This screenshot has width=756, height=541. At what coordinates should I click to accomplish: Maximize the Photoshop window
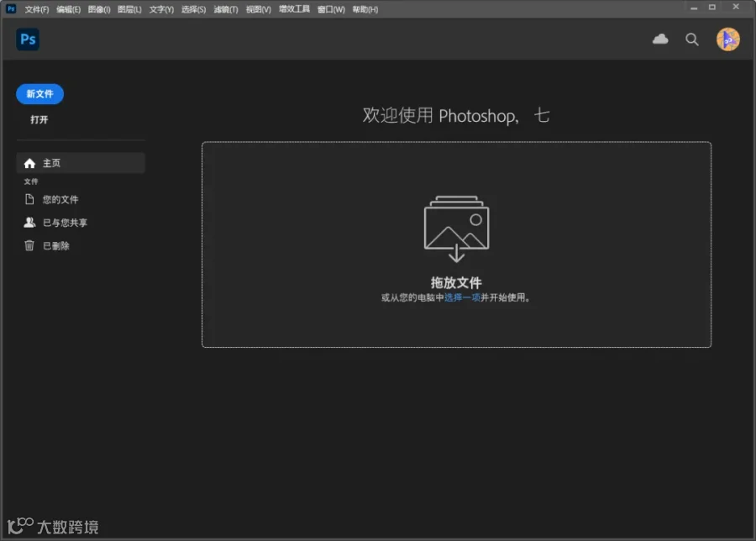(712, 8)
